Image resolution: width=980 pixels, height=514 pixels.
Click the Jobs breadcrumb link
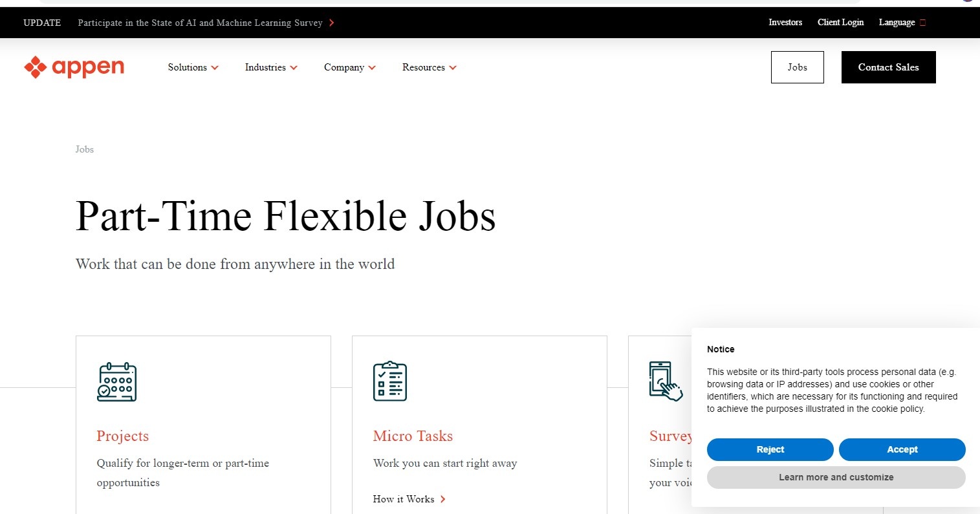point(85,149)
